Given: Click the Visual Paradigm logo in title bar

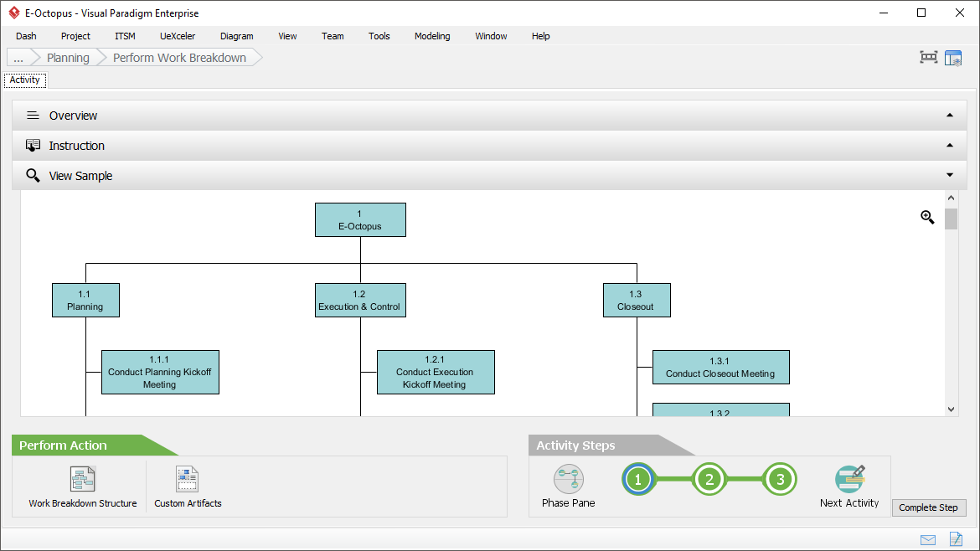Looking at the screenshot, I should click(13, 13).
